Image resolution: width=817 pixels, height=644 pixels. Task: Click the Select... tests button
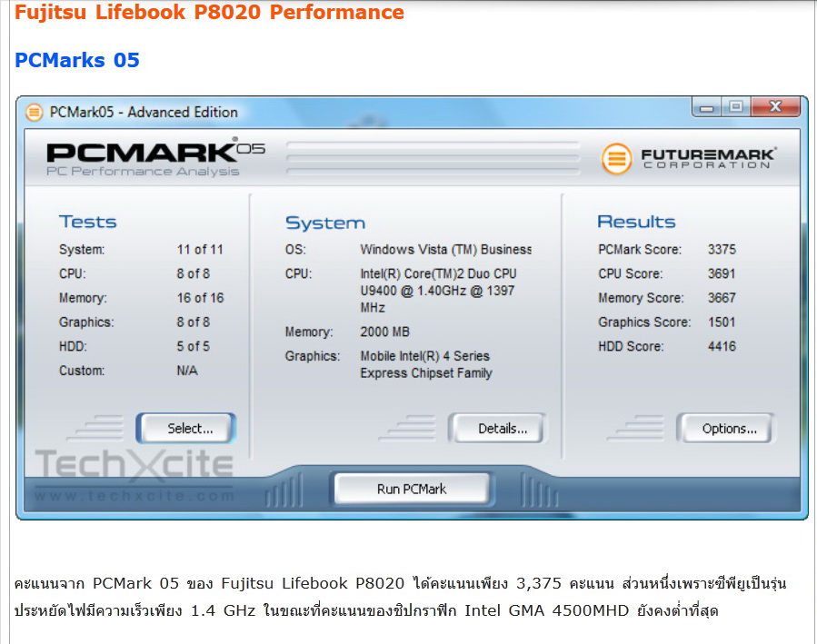[x=186, y=428]
